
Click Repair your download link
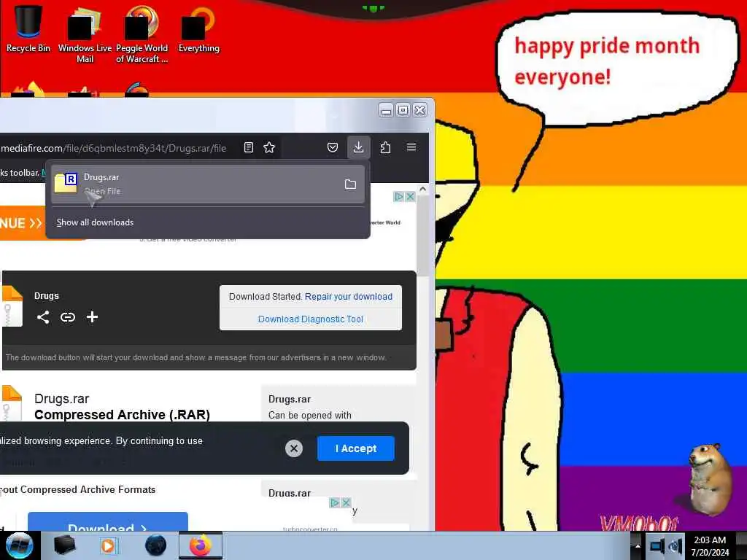click(349, 297)
